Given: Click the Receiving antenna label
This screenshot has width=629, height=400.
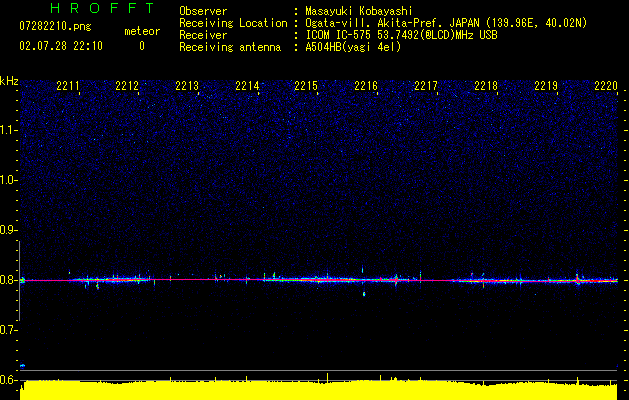Looking at the screenshot, I should 230,47.
